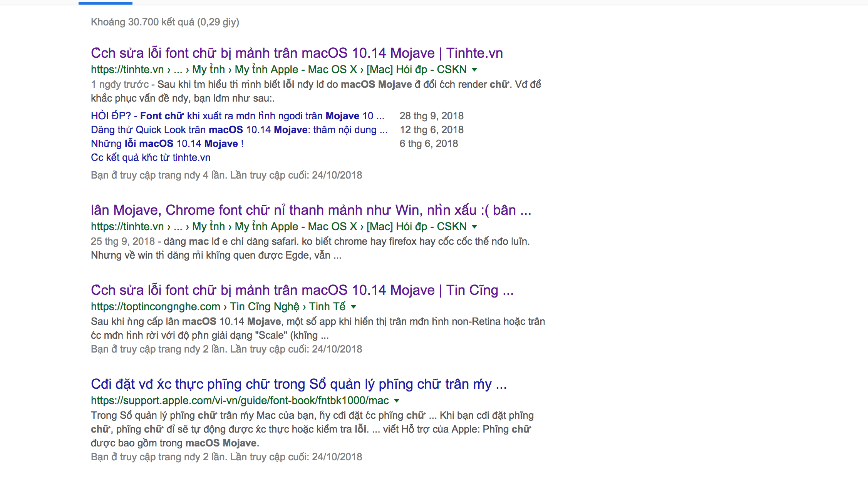Image resolution: width=868 pixels, height=478 pixels.
Task: Click the support.apple.com font-book URL text
Action: click(240, 401)
